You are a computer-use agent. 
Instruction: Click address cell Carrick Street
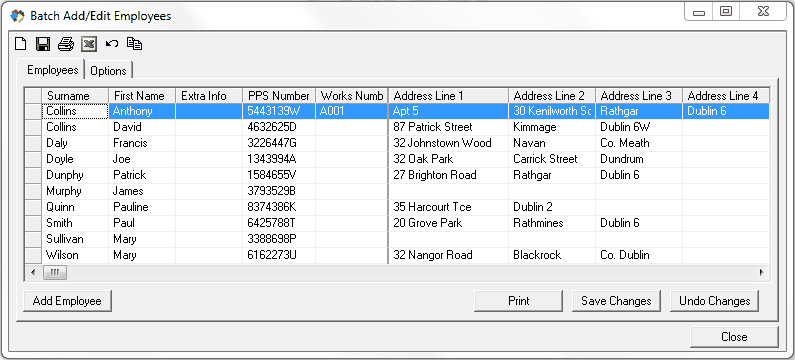[x=552, y=159]
